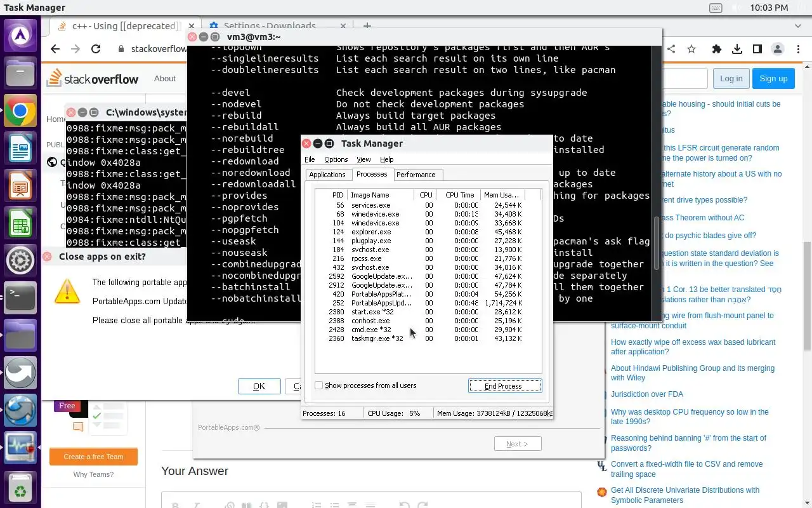This screenshot has height=508, width=812.
Task: Launch Google Chrome from the dock
Action: [20, 112]
